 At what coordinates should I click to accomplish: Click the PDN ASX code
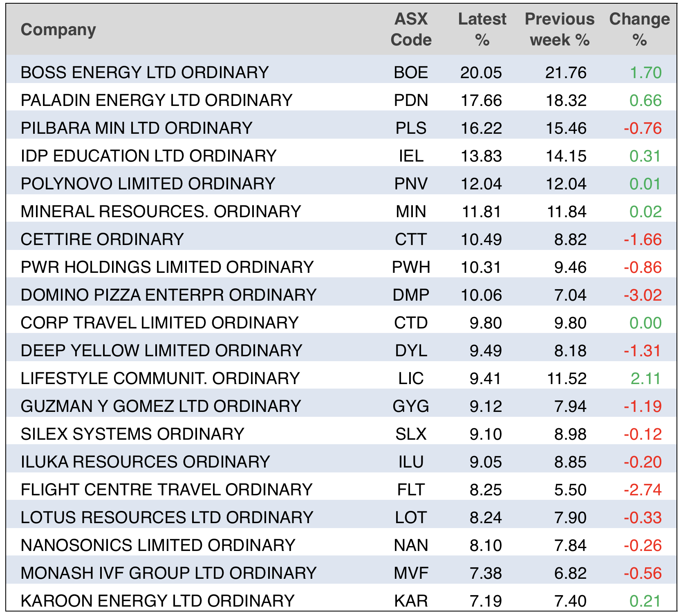(x=411, y=100)
